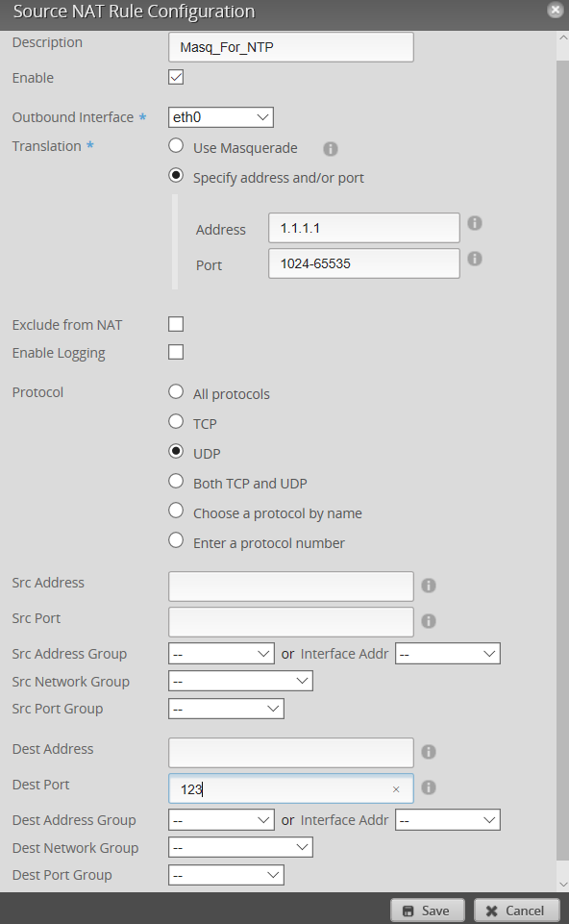Screen dimensions: 569x924
Task: Click info icon next to Use Masquerade
Action: pyautogui.click(x=331, y=149)
